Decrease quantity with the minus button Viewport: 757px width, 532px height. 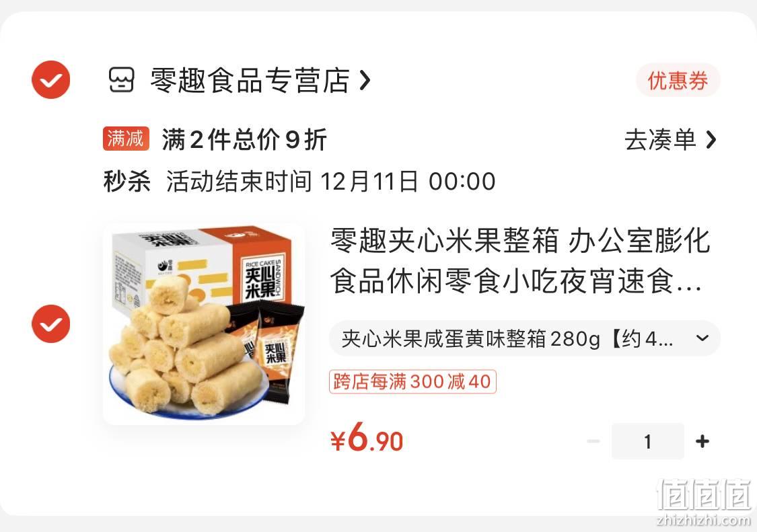point(593,441)
